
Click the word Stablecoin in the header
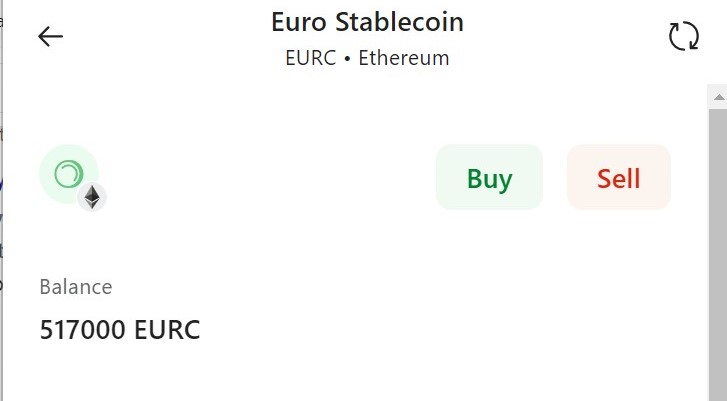coord(400,22)
